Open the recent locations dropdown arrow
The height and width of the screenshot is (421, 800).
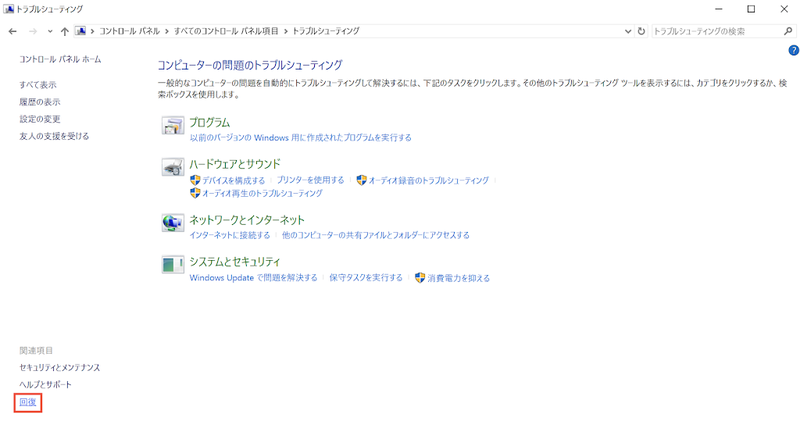[50, 31]
